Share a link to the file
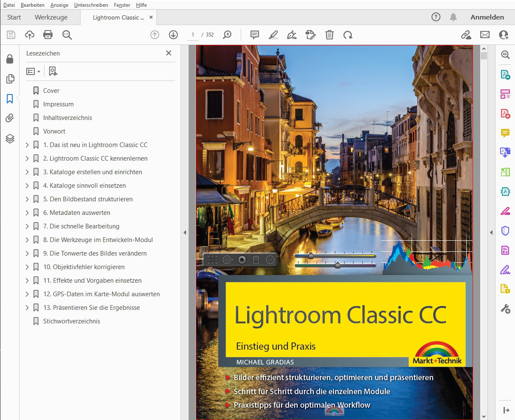The width and height of the screenshot is (515, 420). [x=466, y=35]
